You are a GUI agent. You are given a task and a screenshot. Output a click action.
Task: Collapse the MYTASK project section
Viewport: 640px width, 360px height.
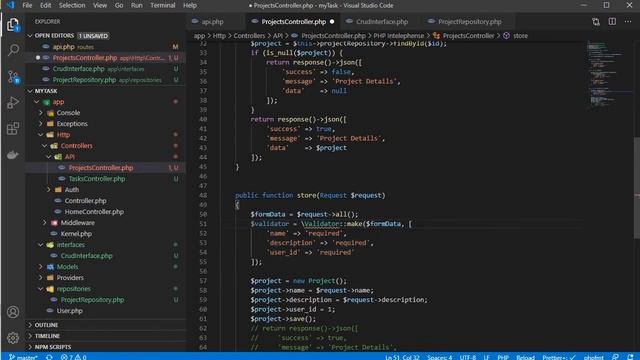click(x=30, y=91)
